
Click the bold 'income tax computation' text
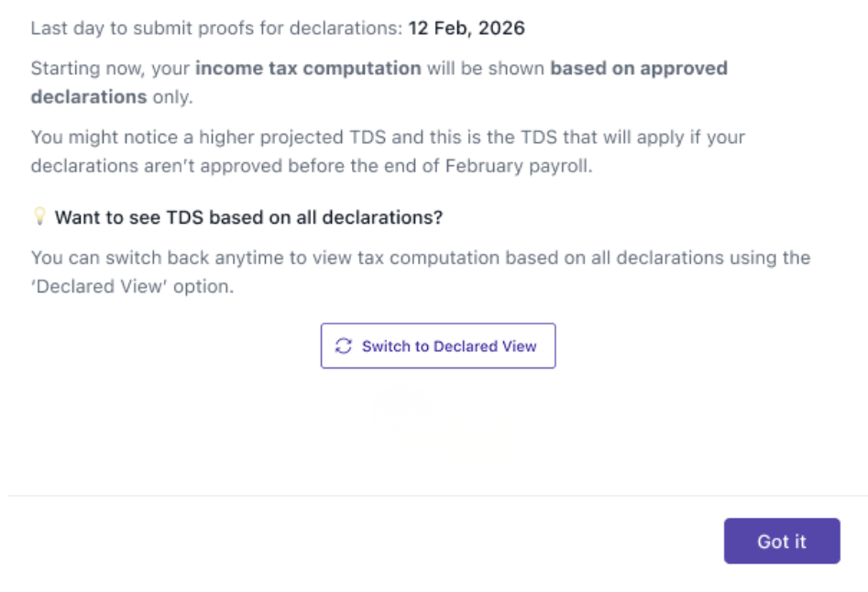[308, 69]
